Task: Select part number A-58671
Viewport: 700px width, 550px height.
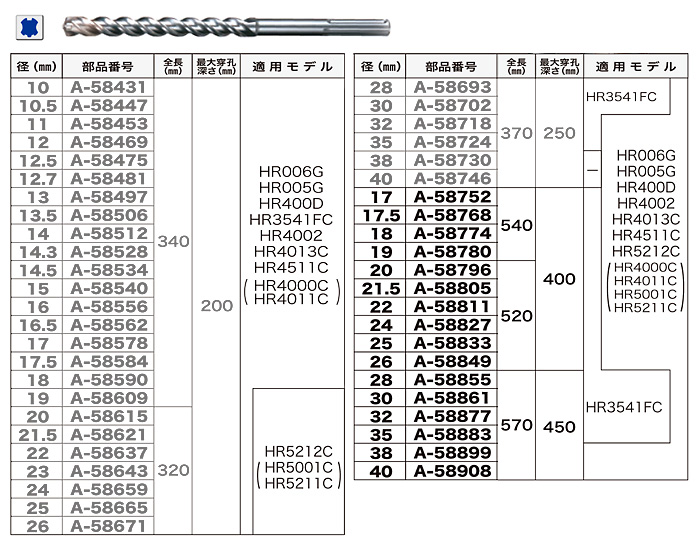Action: tap(109, 527)
